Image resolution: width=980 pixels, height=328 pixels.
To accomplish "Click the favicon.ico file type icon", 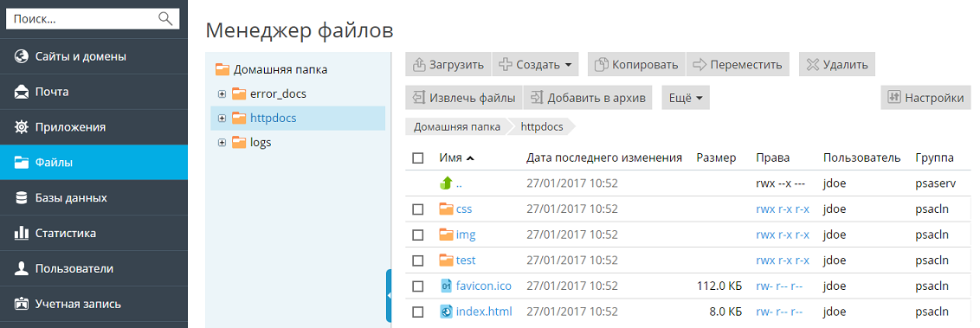I will click(x=446, y=286).
